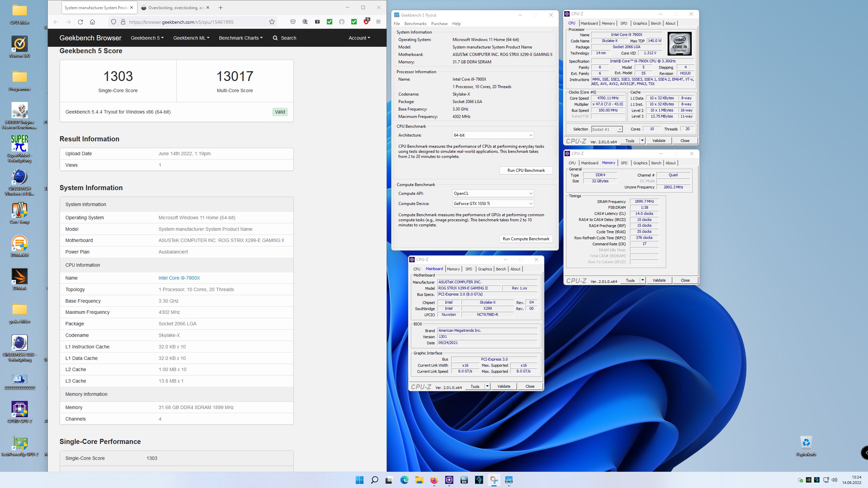Select the CINEBENCH Windows 64 Bit icon
868x488 pixels.
(x=20, y=182)
